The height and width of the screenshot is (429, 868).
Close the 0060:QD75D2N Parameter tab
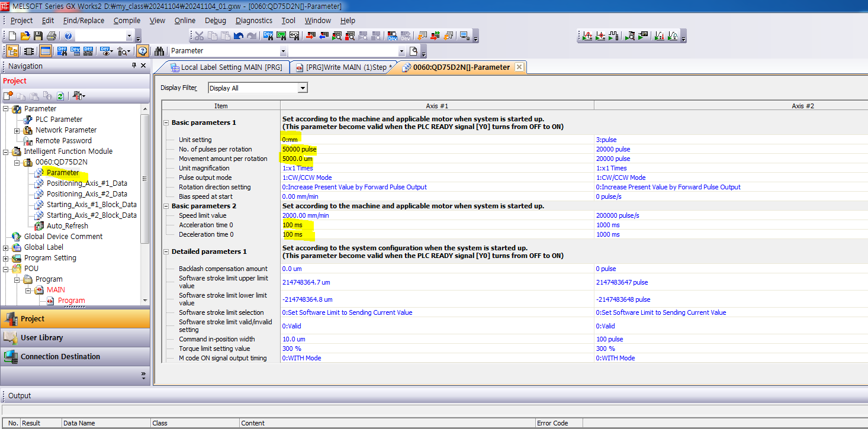click(x=519, y=67)
